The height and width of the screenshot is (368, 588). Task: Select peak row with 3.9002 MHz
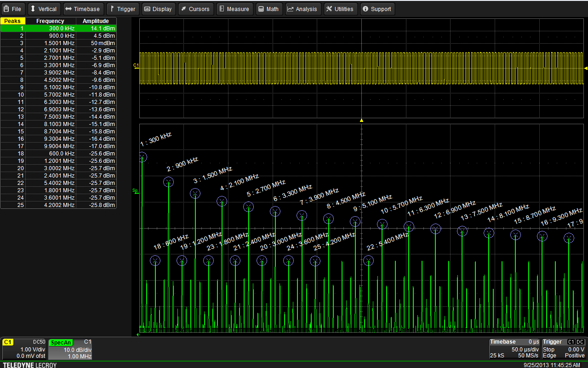click(58, 73)
